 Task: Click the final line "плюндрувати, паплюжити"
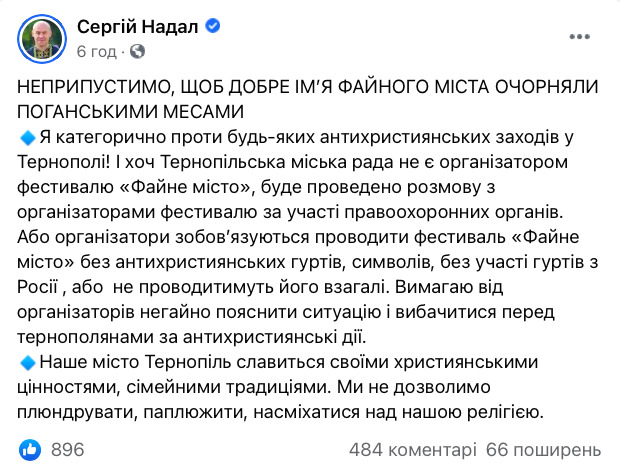[x=200, y=409]
